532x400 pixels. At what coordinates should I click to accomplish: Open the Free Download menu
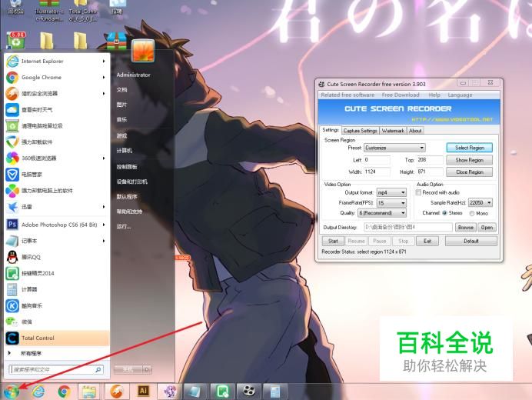pos(401,95)
